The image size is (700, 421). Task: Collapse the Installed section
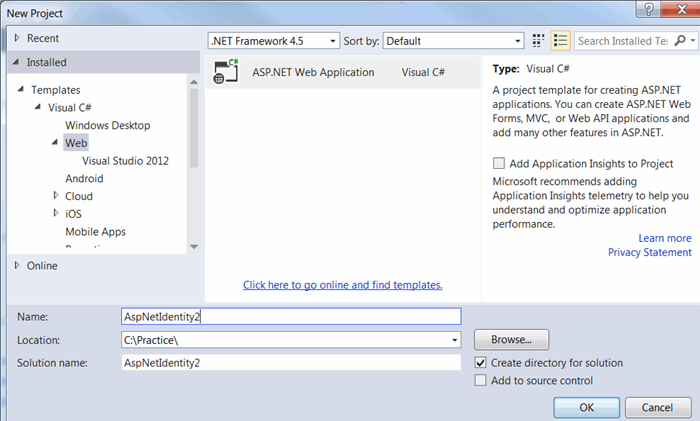pos(16,62)
